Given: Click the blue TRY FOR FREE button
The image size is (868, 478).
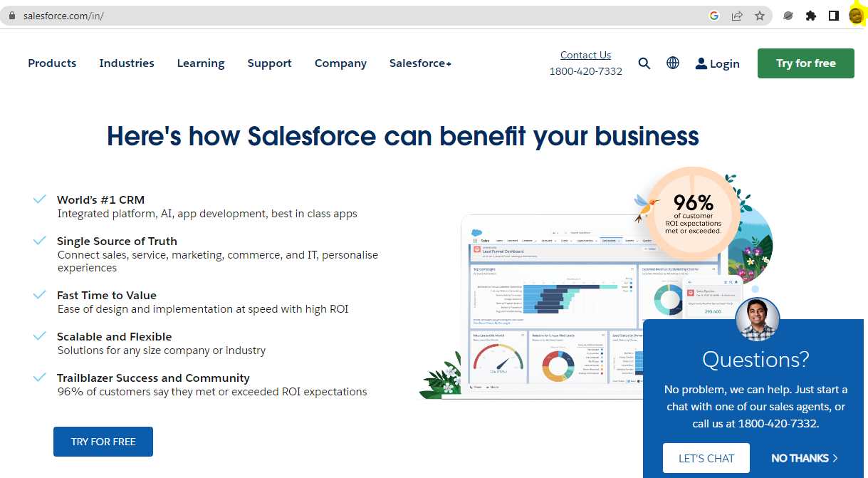Looking at the screenshot, I should click(103, 442).
